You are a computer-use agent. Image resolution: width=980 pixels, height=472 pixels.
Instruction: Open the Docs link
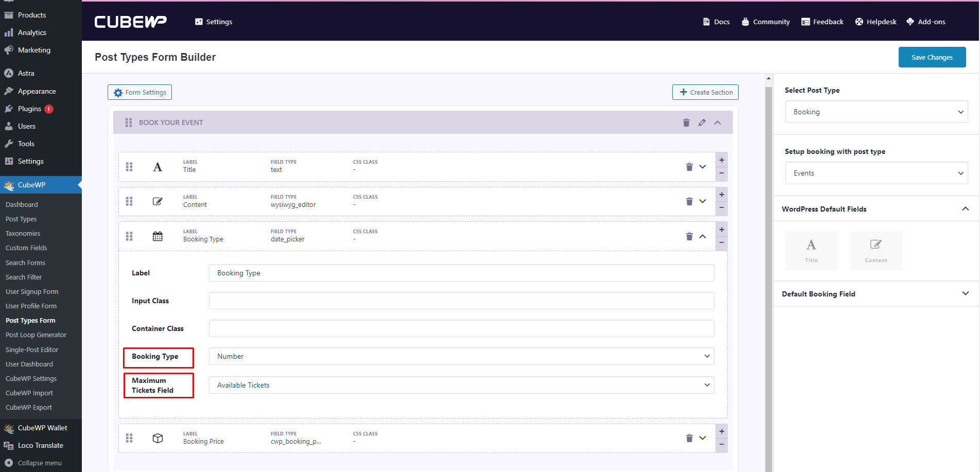click(716, 22)
